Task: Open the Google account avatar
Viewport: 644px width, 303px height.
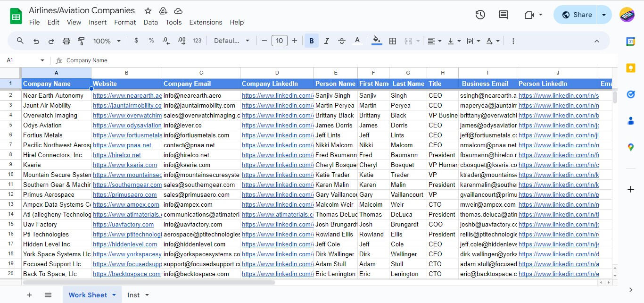Action: 627,15
